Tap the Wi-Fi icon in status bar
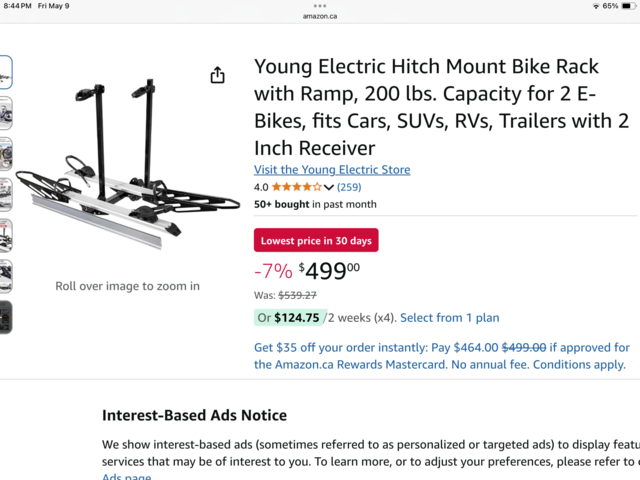This screenshot has width=640, height=480. [596, 6]
